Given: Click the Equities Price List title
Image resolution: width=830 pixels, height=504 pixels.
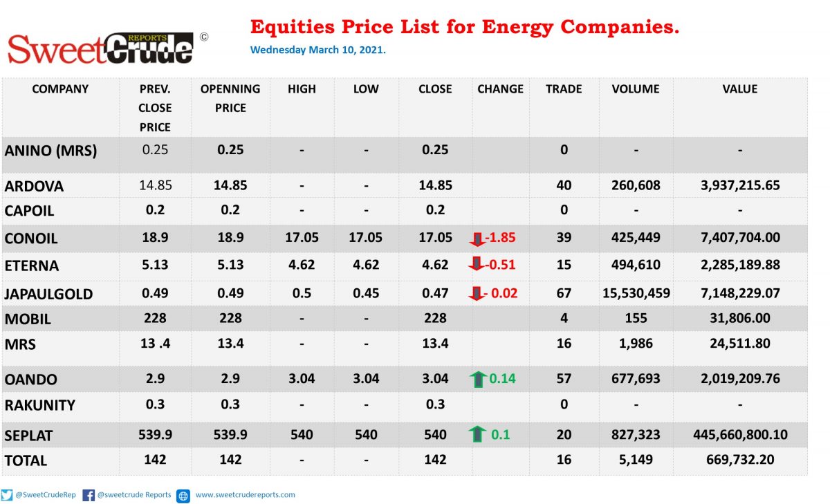Looking at the screenshot, I should click(x=465, y=28).
